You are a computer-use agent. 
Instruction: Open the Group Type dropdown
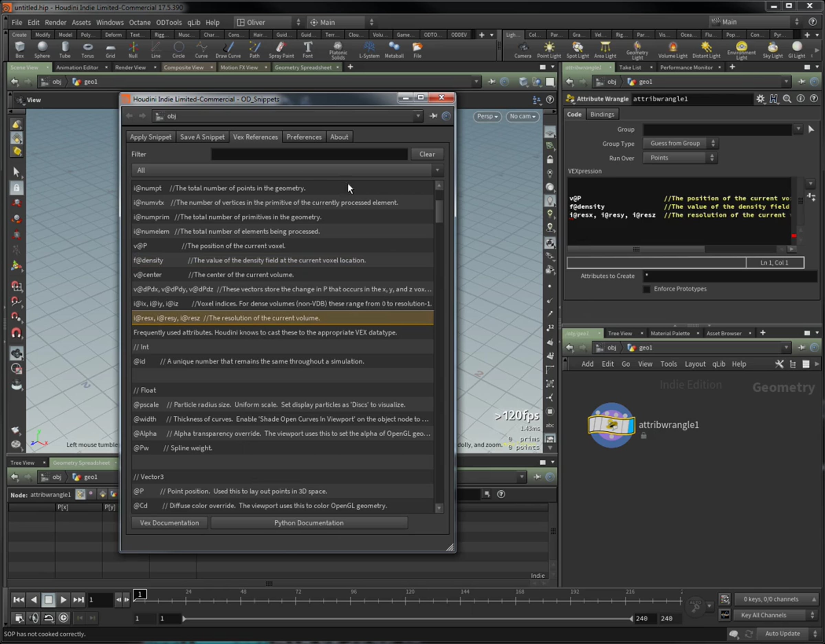pyautogui.click(x=681, y=144)
